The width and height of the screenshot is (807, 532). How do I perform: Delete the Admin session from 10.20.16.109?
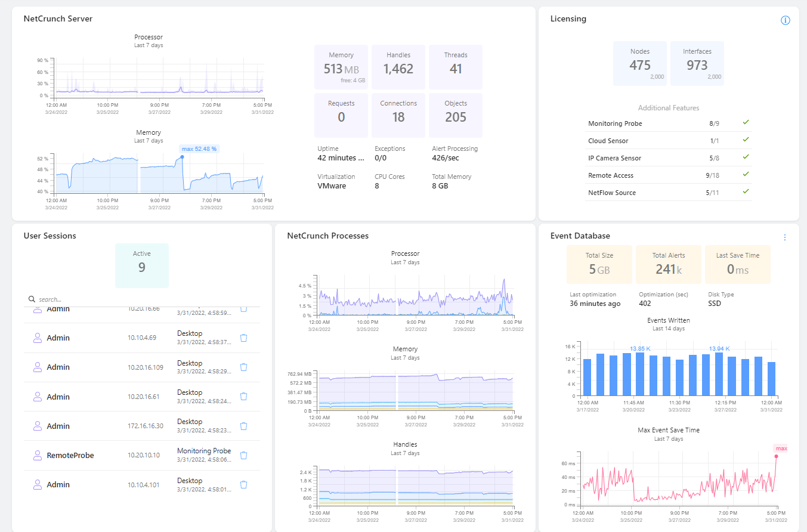243,367
